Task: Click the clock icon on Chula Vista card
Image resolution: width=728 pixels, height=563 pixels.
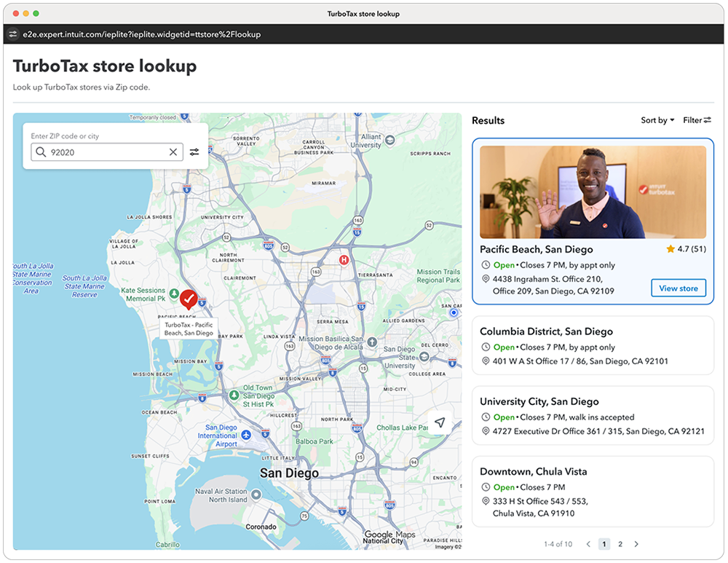Action: coord(486,487)
